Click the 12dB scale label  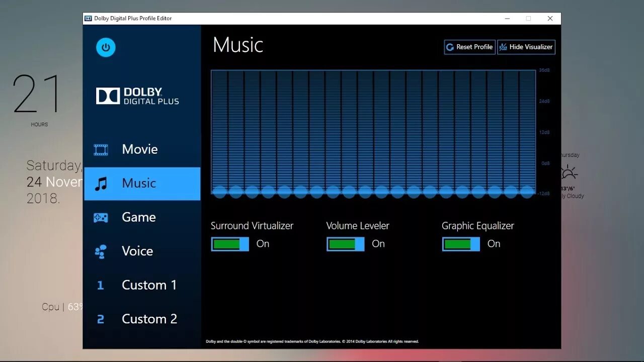(x=544, y=133)
